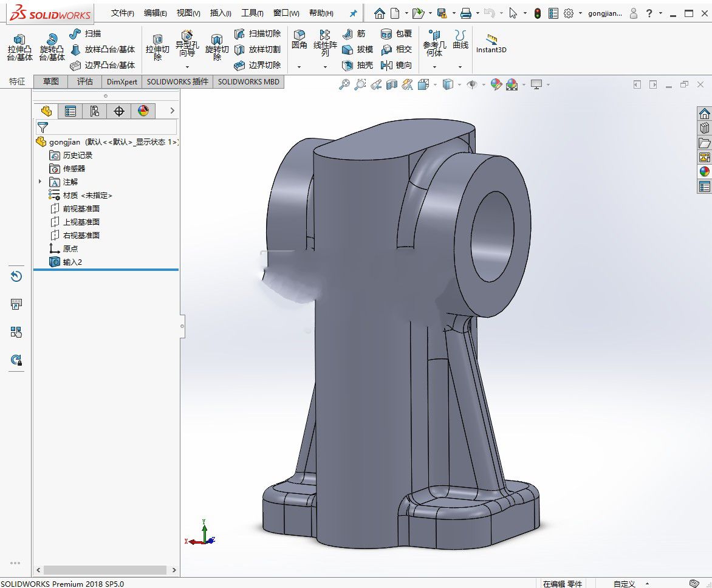Click the Shell tool (抽壳)
Image resolution: width=712 pixels, height=588 pixels.
(357, 66)
